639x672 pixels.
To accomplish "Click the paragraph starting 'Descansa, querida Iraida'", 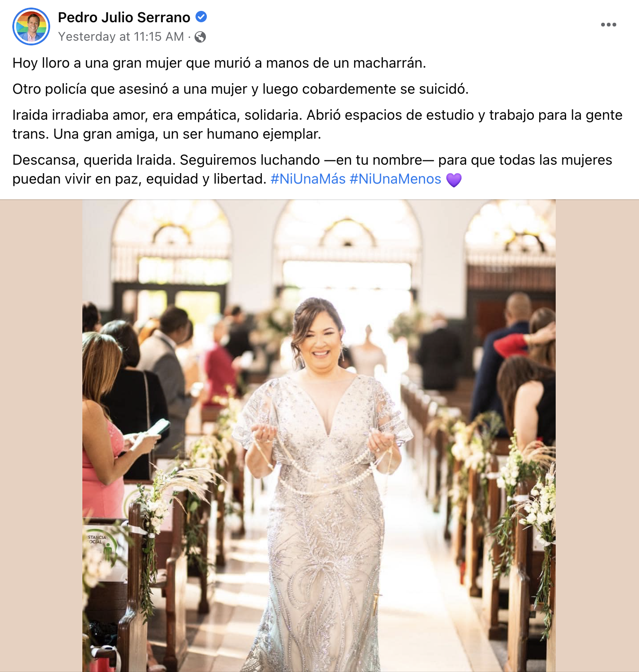I will (312, 169).
